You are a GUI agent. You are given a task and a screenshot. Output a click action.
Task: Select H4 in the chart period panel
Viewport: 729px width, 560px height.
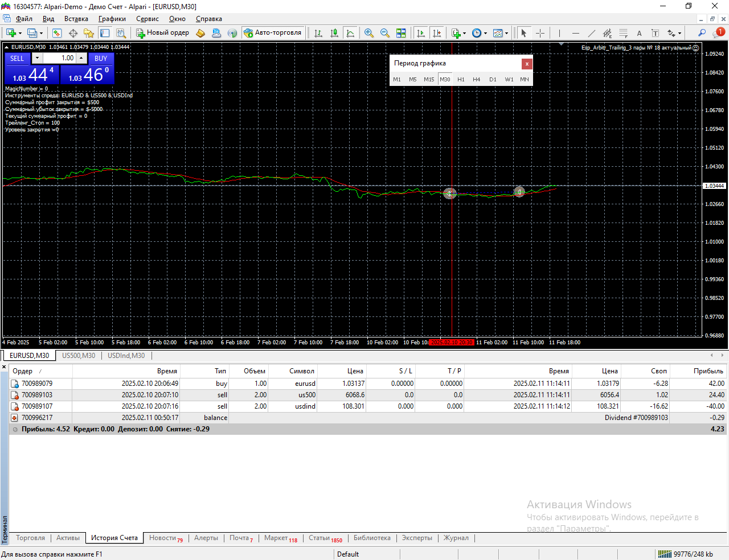click(476, 80)
